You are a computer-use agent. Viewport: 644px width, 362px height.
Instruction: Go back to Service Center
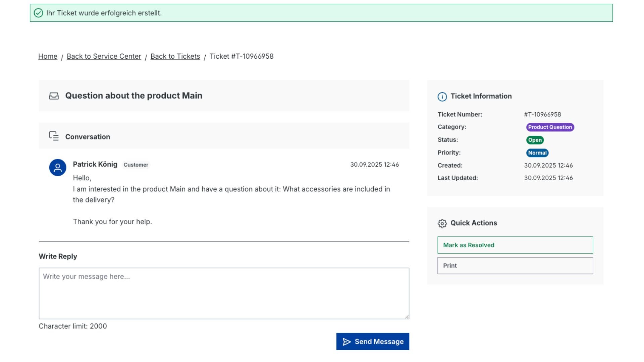coord(104,56)
